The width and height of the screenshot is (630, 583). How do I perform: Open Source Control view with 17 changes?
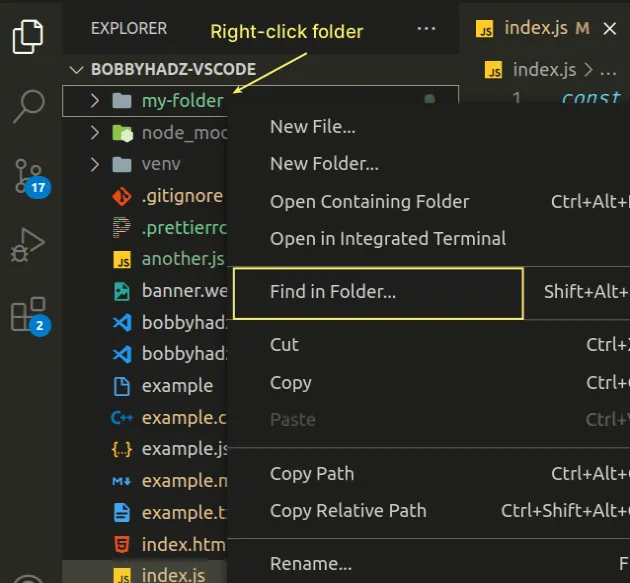pos(31,178)
